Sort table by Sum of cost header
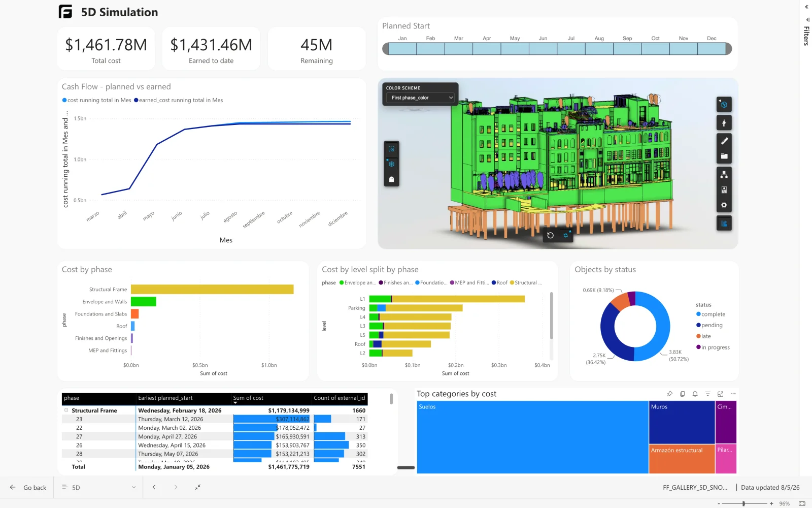812x508 pixels. [x=248, y=398]
